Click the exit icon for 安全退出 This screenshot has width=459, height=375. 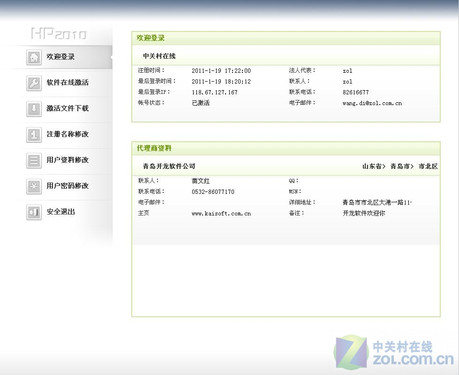34,212
